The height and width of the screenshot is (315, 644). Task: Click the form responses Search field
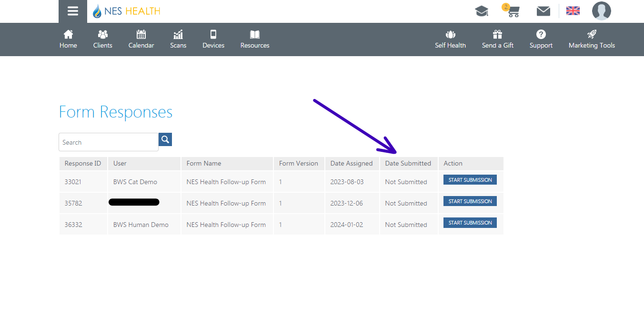(109, 142)
